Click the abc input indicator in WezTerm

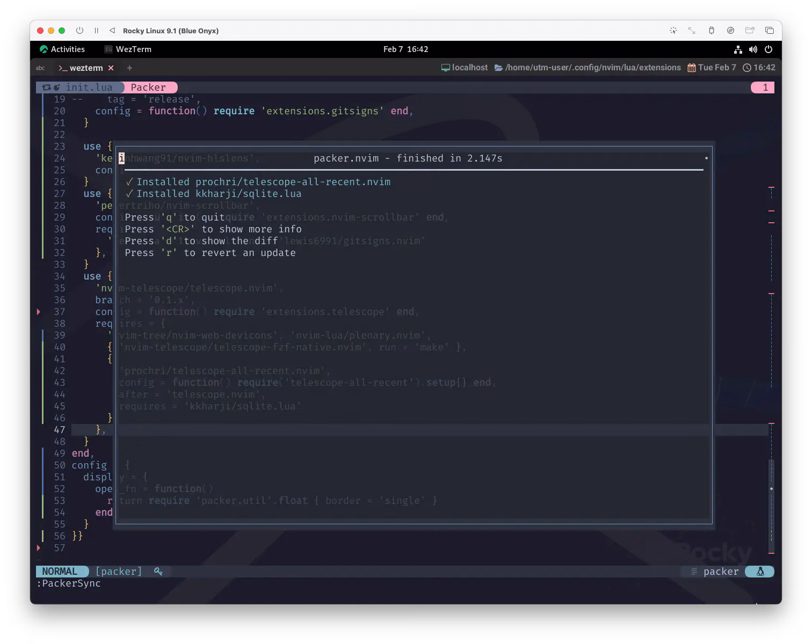click(x=40, y=68)
